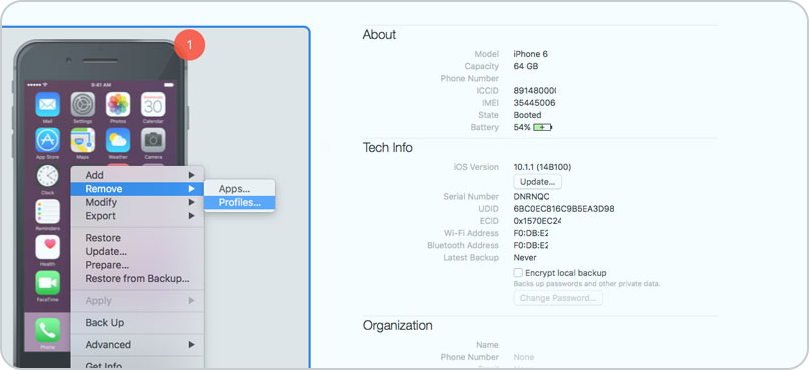Screen dimensions: 809x370
Task: Expand the Add submenu
Action: click(137, 175)
